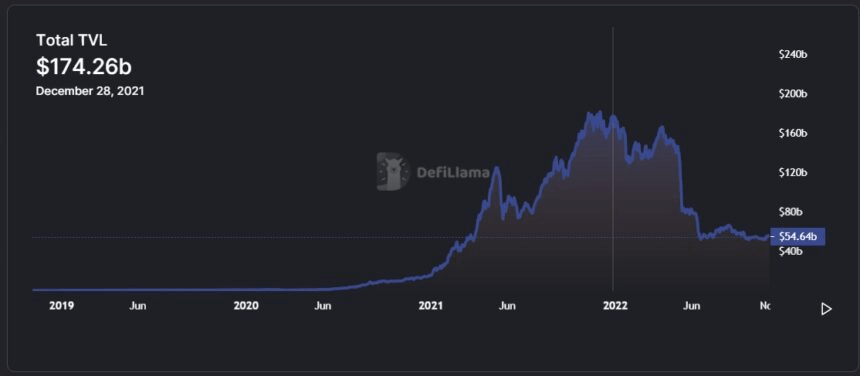Click the $240b y-axis label
Screen dimensions: 860x376
click(793, 54)
